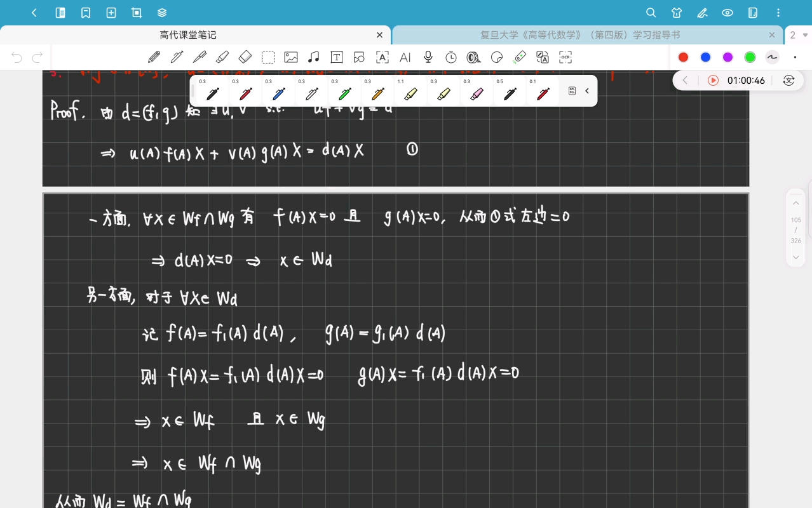Switch to the 复旦大学 高等代数 tab

click(x=580, y=36)
